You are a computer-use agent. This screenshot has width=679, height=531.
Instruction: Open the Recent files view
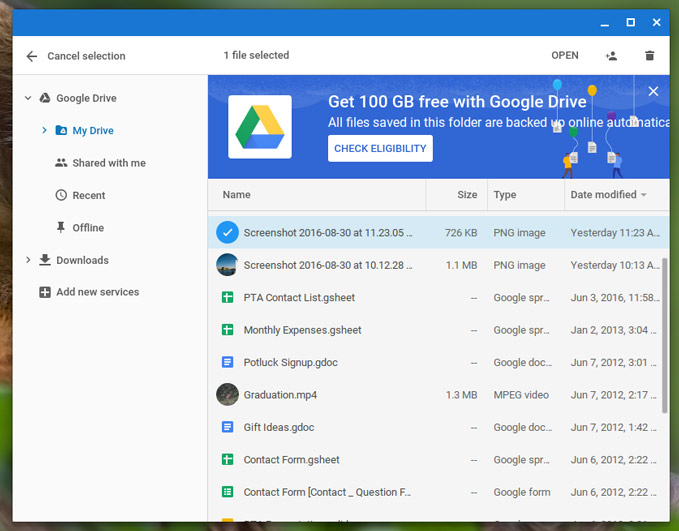tap(89, 195)
